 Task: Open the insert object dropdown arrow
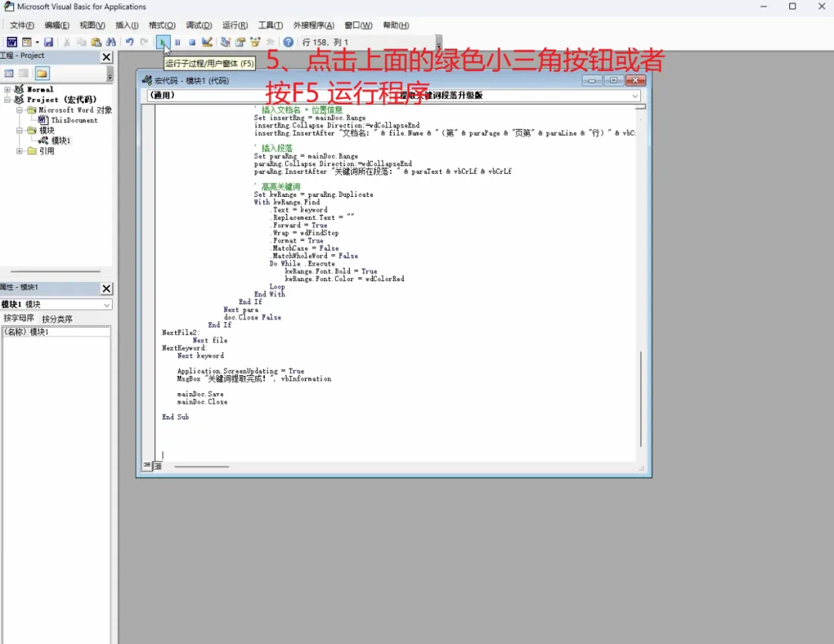(37, 42)
